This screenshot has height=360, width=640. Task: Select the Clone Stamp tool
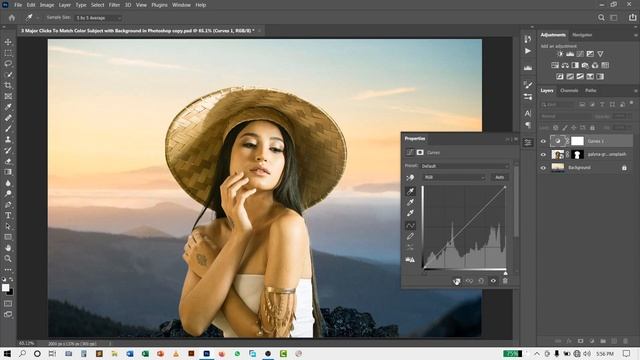click(8, 140)
